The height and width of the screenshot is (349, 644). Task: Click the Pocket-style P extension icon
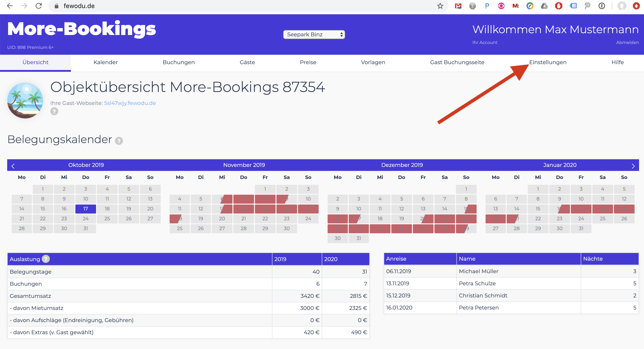pos(487,6)
